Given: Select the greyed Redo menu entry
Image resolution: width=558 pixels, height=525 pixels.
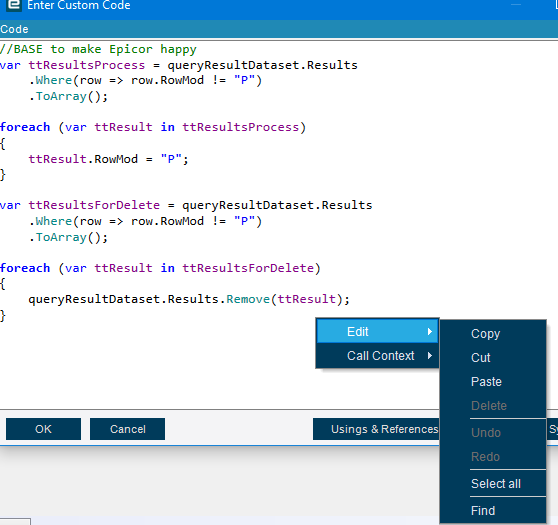Looking at the screenshot, I should [x=485, y=456].
